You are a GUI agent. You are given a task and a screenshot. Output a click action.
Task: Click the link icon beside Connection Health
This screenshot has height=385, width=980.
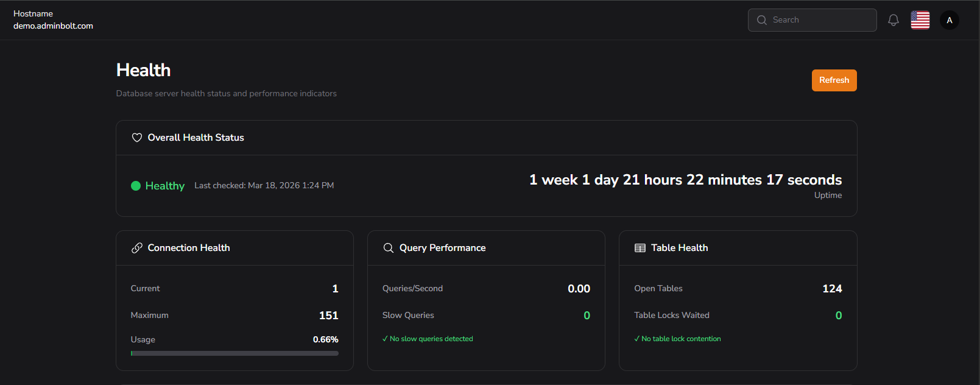click(137, 248)
